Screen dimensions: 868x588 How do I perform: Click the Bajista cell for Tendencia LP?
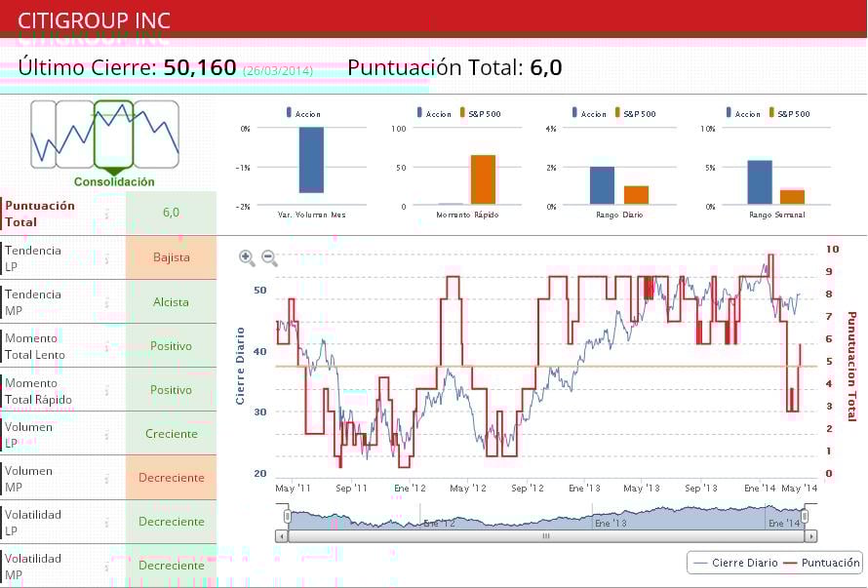(171, 257)
